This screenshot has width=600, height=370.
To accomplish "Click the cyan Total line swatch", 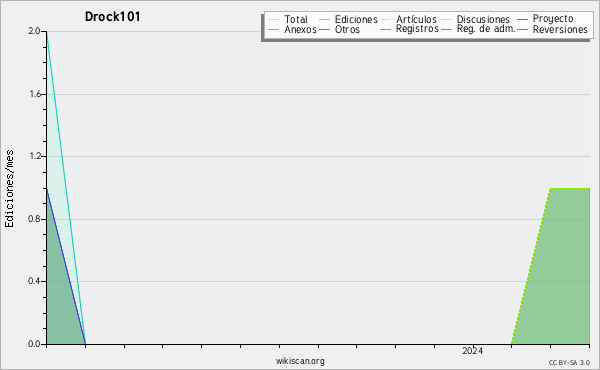I will click(x=274, y=20).
